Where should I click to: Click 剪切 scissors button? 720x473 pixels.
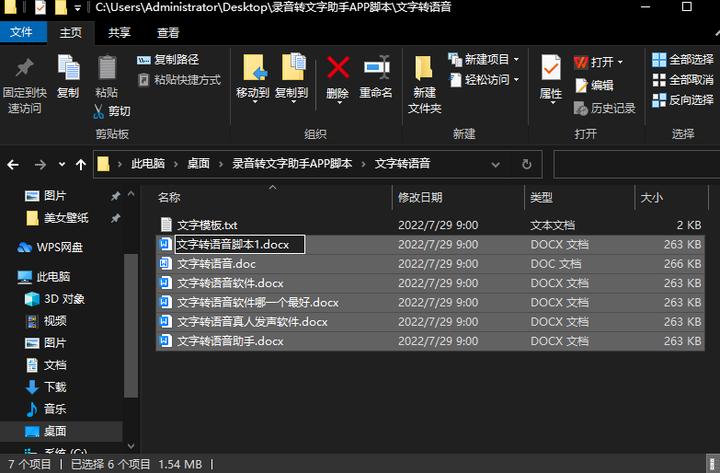point(112,111)
